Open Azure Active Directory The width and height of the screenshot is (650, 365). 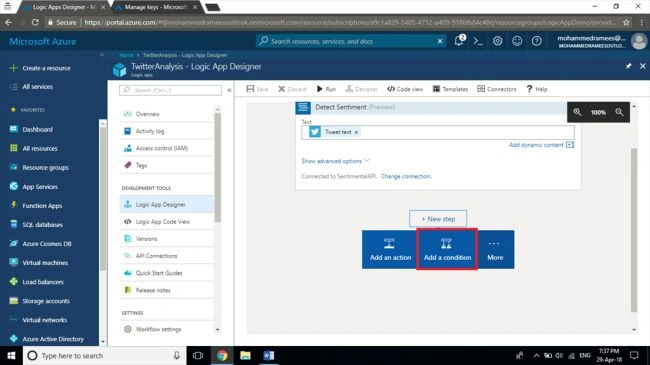[46, 339]
